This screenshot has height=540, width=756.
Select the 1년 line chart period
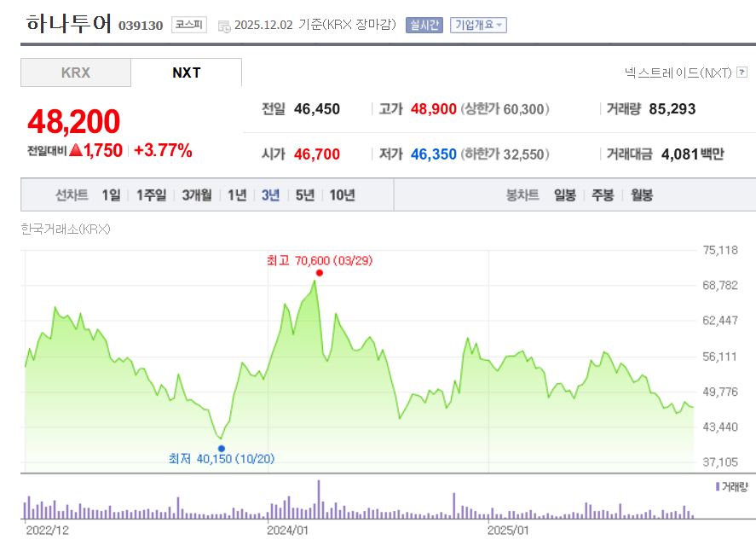click(237, 195)
